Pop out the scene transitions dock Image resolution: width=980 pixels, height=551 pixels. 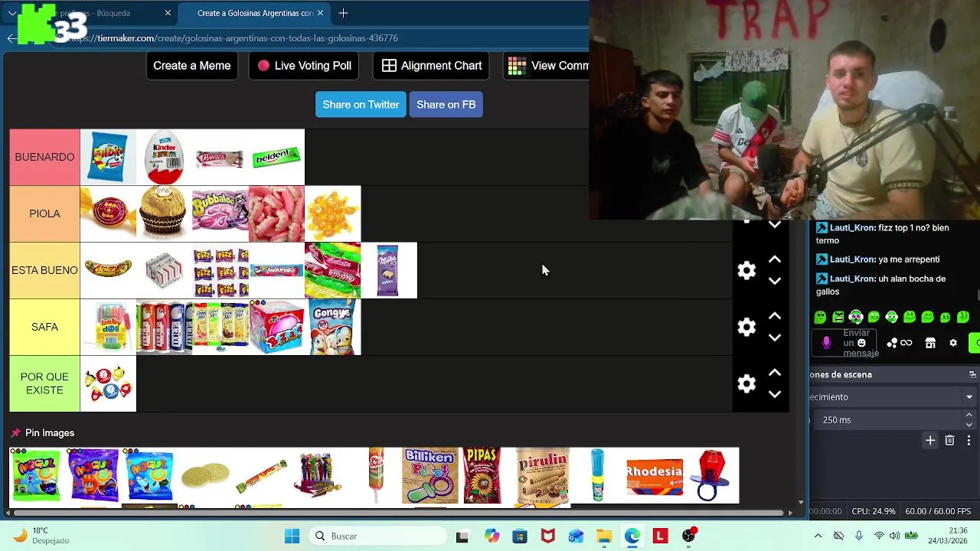(x=972, y=375)
